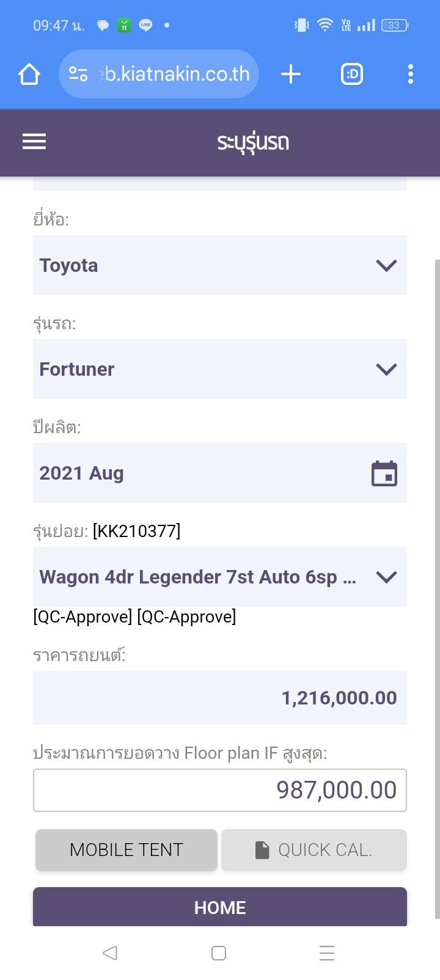
Task: Open the tab switcher icon
Action: click(351, 75)
